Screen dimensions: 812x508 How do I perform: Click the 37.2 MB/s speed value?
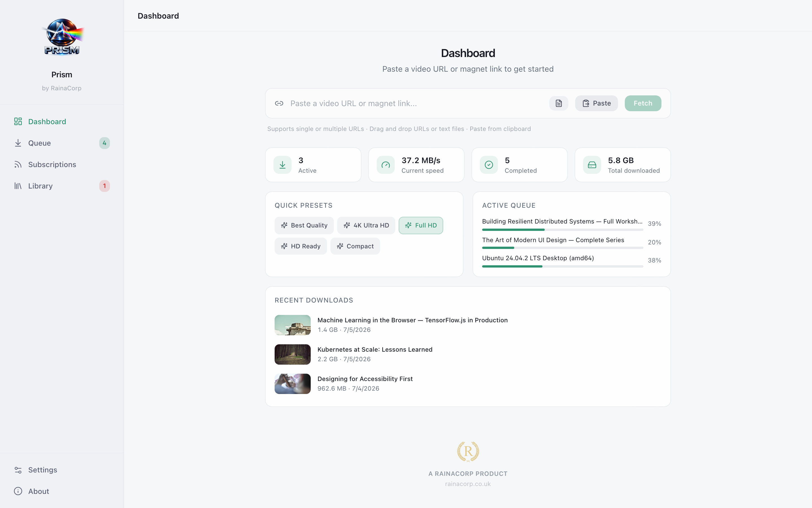click(x=421, y=160)
